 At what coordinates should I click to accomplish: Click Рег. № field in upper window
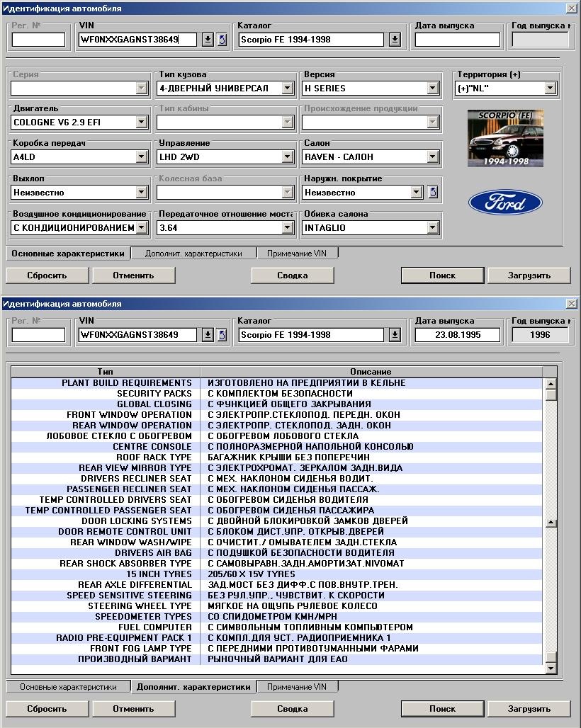(38, 40)
